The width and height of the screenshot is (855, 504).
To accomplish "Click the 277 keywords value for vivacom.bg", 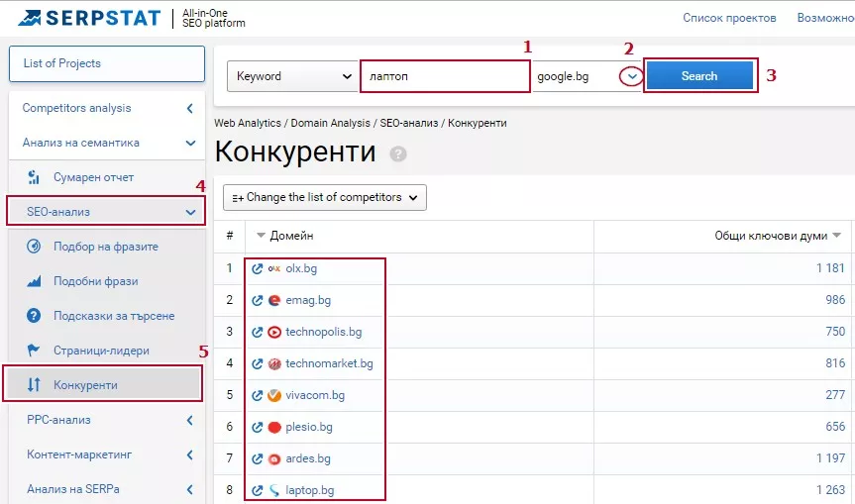I will click(x=835, y=394).
